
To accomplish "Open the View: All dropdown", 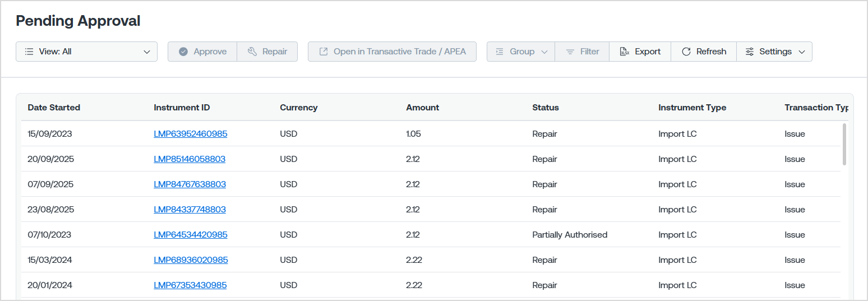I will [86, 52].
